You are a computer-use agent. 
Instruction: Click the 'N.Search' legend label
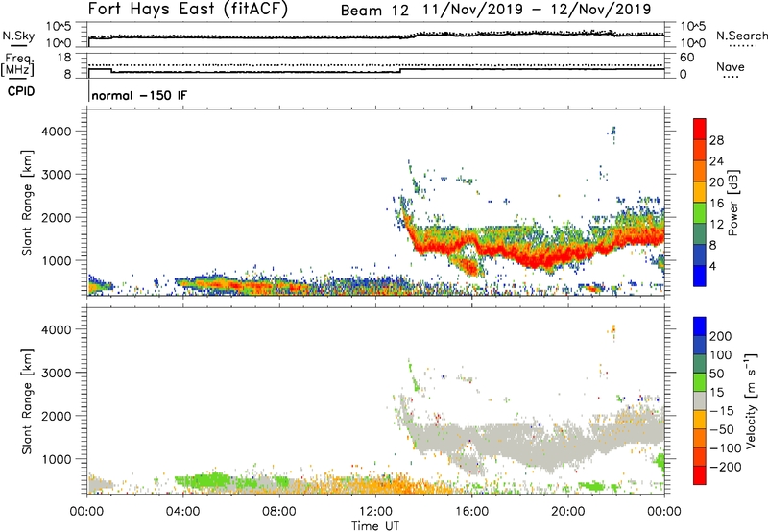(741, 36)
